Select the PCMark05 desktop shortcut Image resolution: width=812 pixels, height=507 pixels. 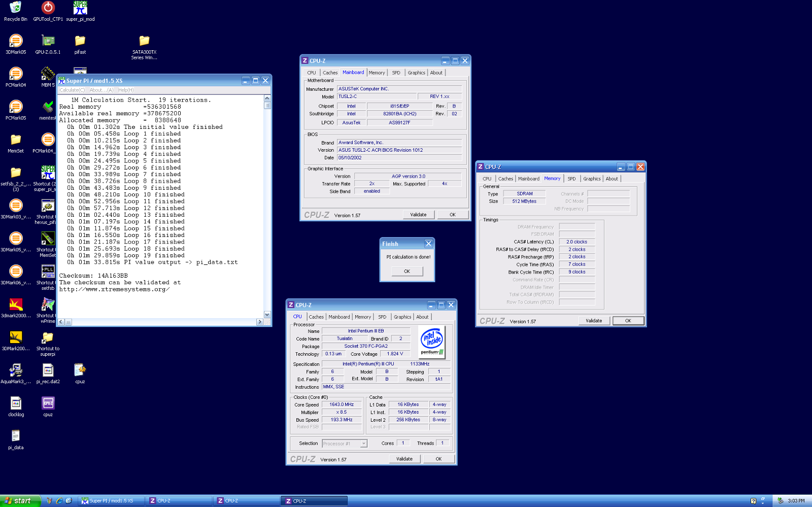16,110
